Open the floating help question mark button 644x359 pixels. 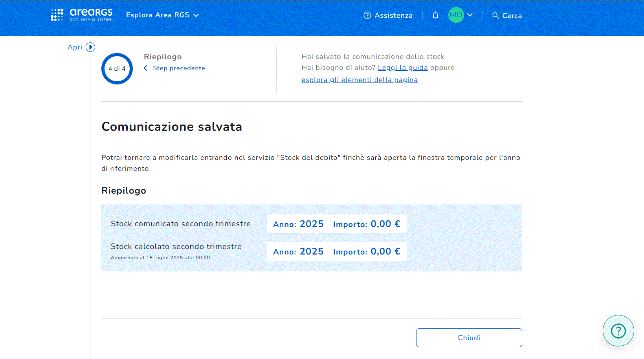click(618, 331)
